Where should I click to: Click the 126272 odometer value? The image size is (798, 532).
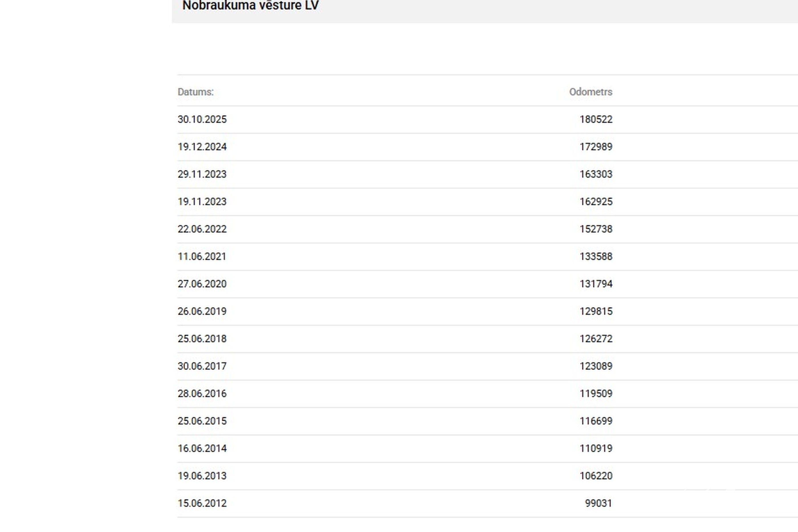click(x=596, y=339)
